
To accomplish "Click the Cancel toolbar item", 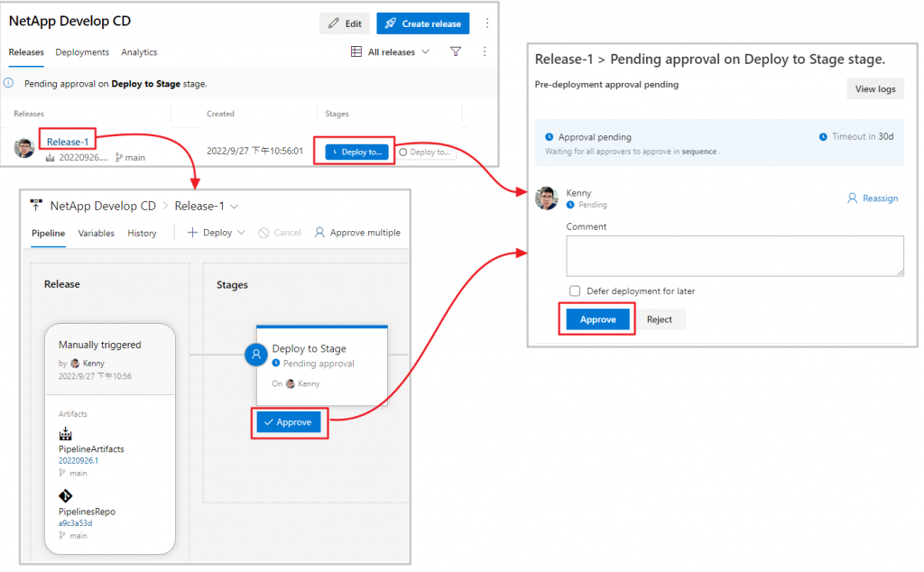I will pos(280,233).
